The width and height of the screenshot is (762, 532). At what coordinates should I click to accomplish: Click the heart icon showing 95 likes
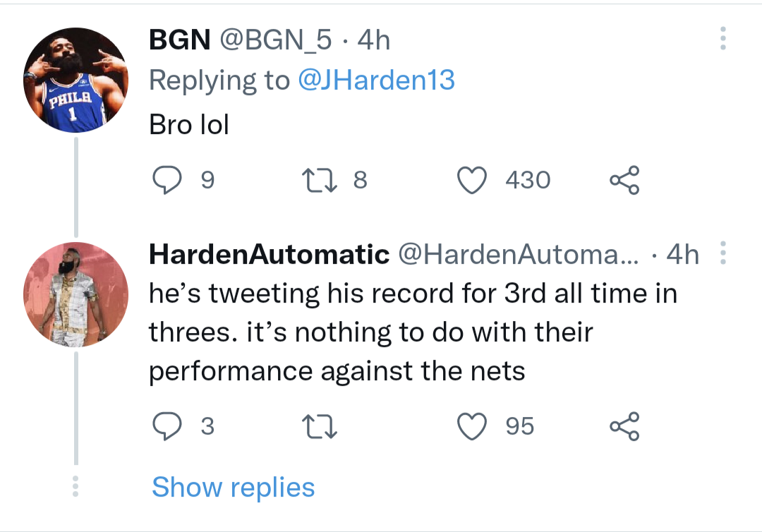pyautogui.click(x=473, y=425)
